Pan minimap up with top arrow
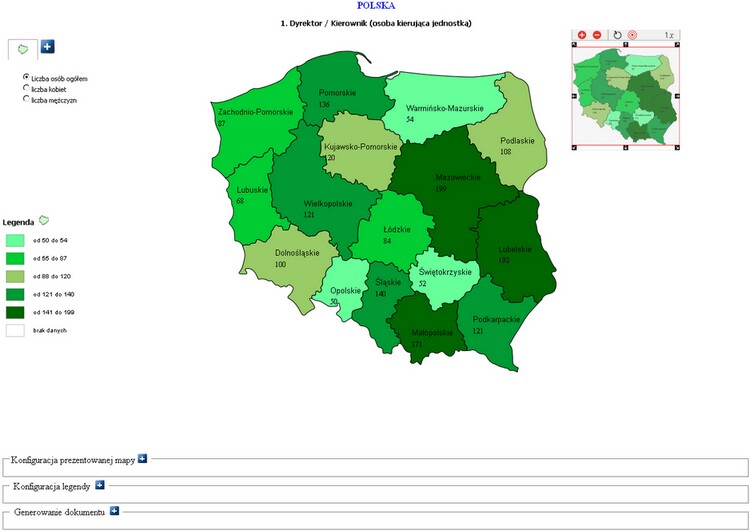Screen dimensions: 750x531 coord(626,47)
